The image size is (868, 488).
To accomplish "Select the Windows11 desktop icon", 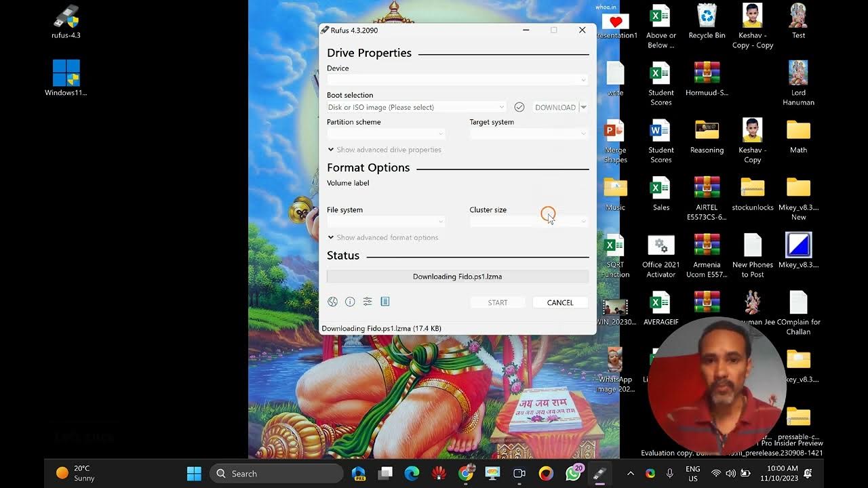I will pos(66,78).
